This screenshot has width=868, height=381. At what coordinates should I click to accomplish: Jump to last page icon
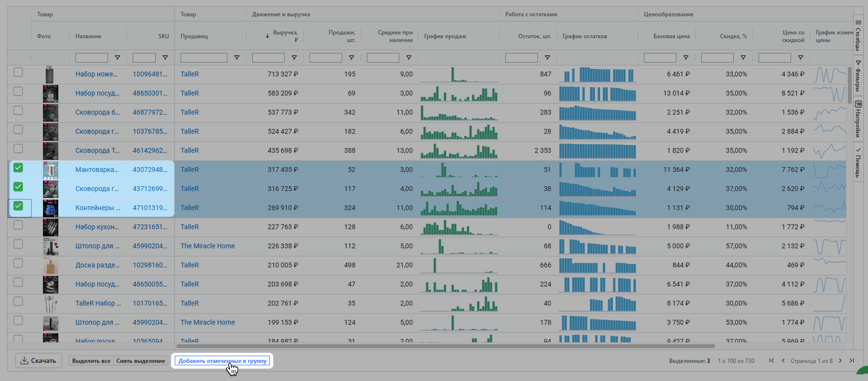(852, 360)
